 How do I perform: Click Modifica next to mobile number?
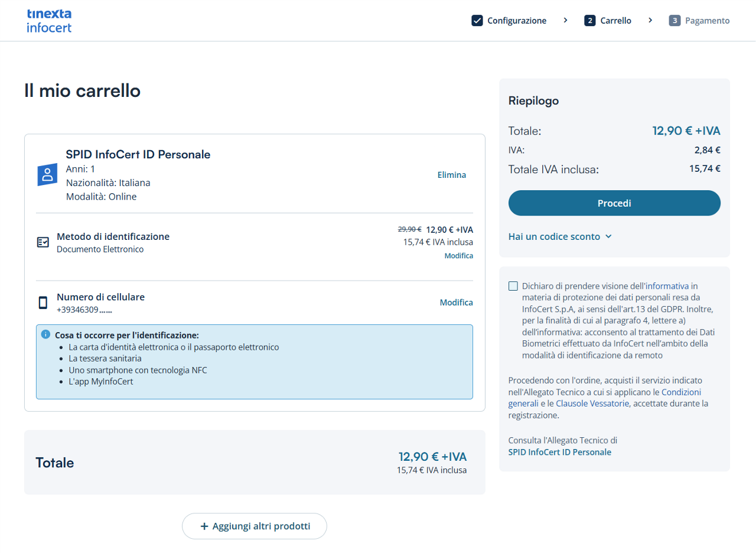456,302
